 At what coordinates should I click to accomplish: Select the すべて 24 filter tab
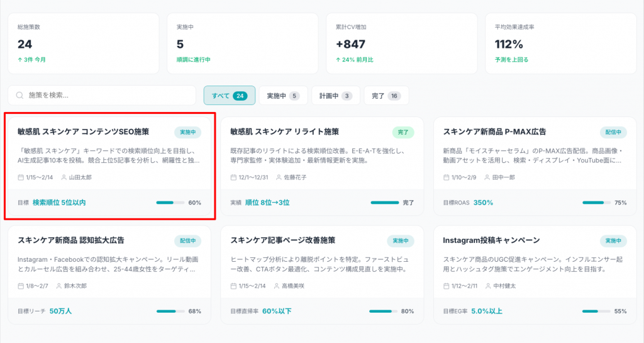[229, 96]
